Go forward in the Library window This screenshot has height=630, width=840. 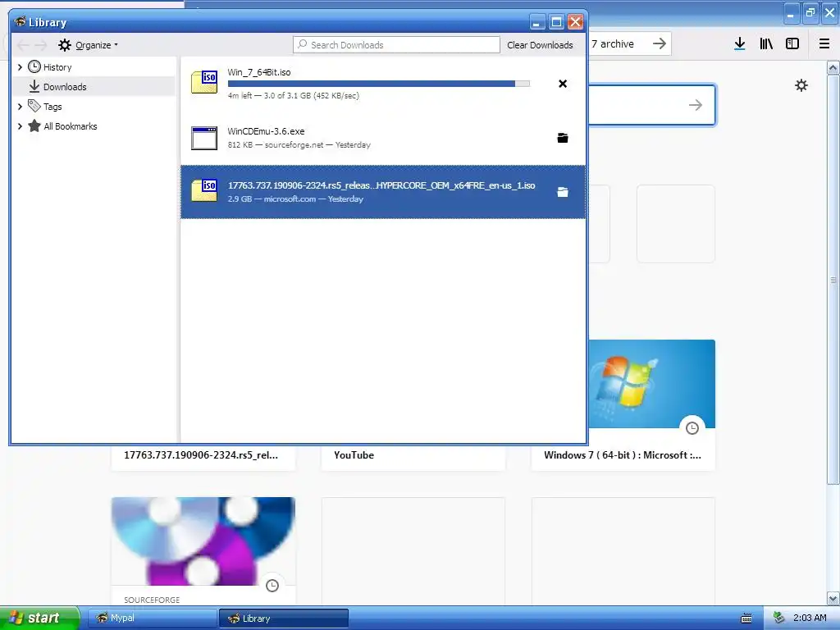pyautogui.click(x=41, y=45)
